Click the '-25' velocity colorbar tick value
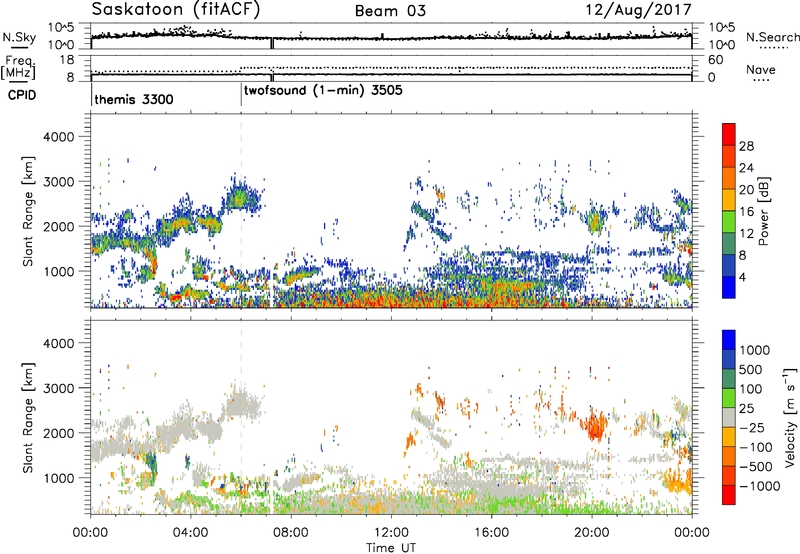The image size is (800, 554). point(751,427)
